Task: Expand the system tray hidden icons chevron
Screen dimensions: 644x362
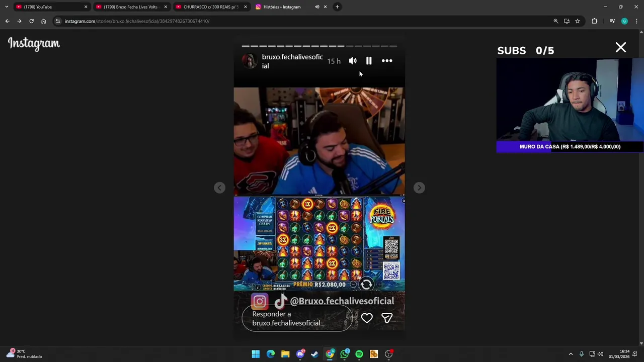Action: tap(571, 354)
